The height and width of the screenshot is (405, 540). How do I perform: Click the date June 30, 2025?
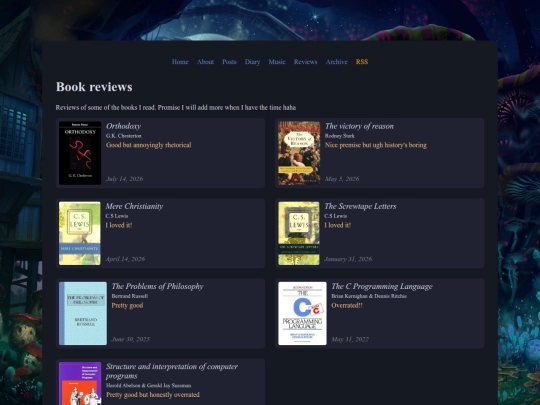click(x=131, y=339)
